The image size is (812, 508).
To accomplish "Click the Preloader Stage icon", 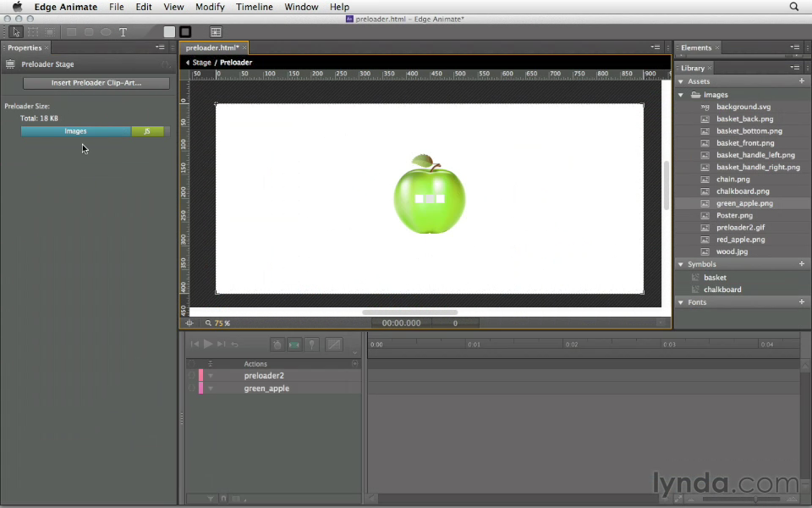I will pos(10,64).
